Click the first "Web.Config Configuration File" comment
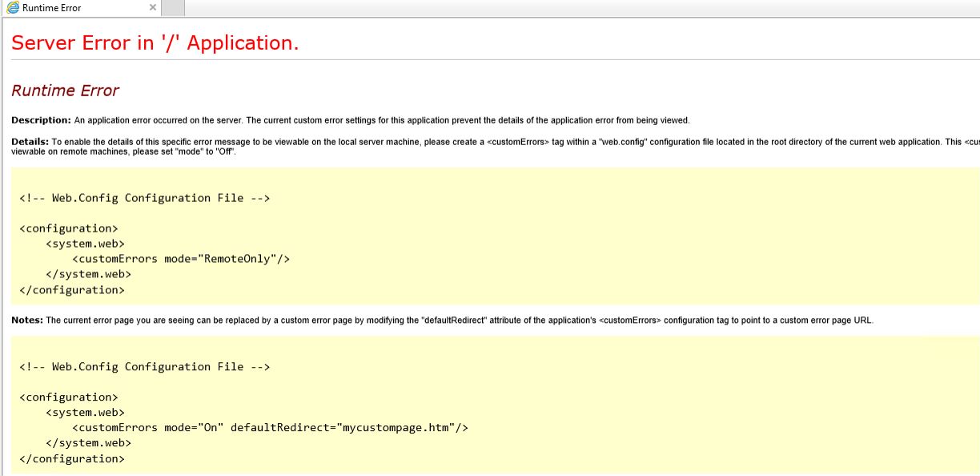This screenshot has height=476, width=980. [x=145, y=198]
